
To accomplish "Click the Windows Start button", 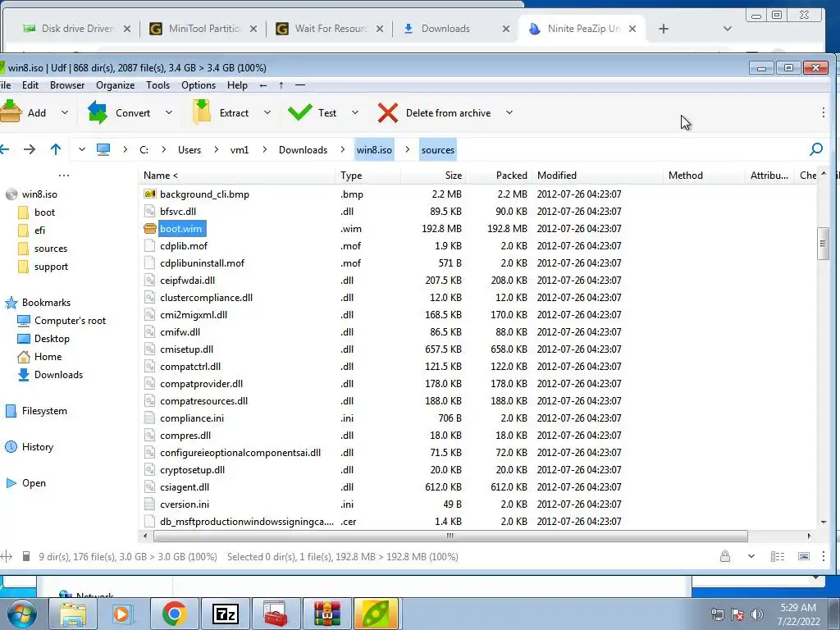I will point(21,614).
